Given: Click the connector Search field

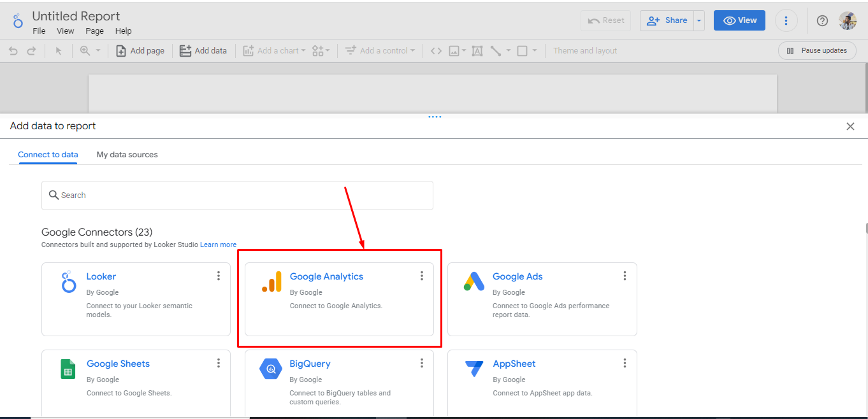Looking at the screenshot, I should pyautogui.click(x=237, y=195).
